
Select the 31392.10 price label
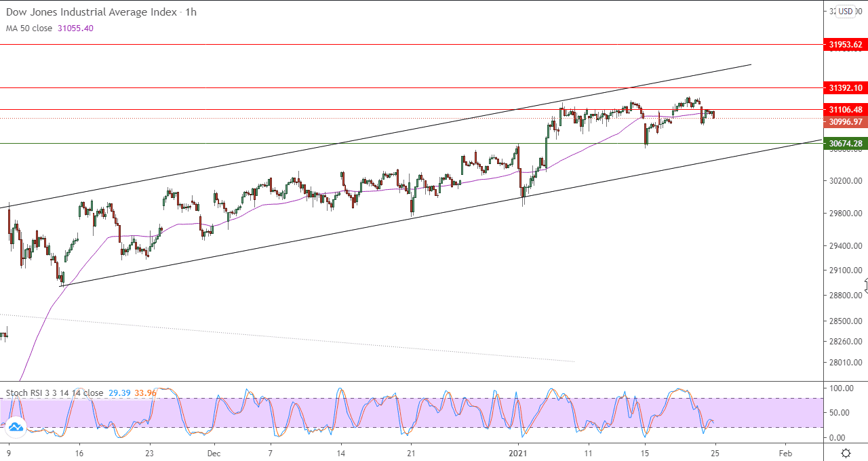click(845, 88)
